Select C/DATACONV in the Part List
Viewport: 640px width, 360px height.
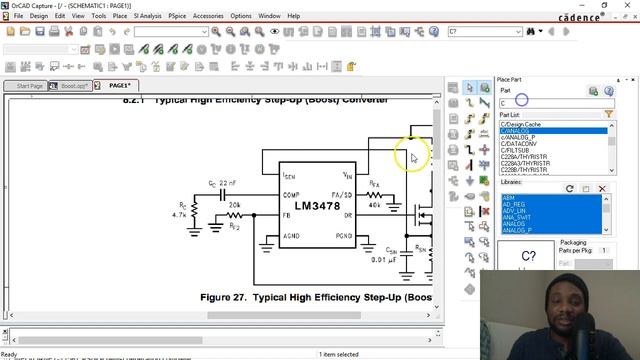553,144
